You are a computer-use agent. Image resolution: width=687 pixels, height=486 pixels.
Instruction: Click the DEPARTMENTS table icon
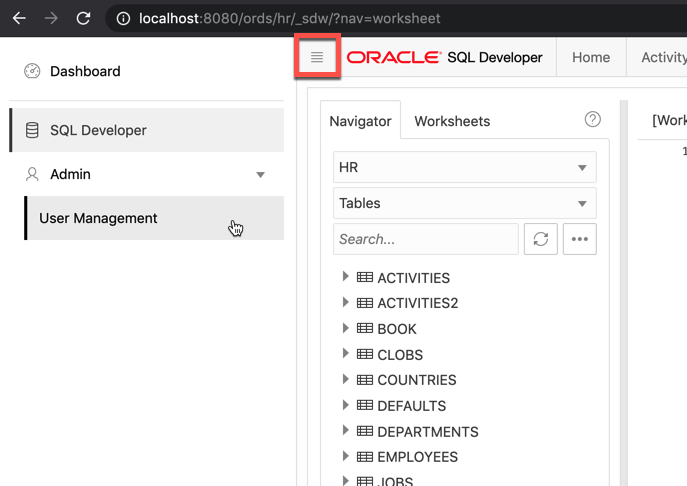point(365,431)
